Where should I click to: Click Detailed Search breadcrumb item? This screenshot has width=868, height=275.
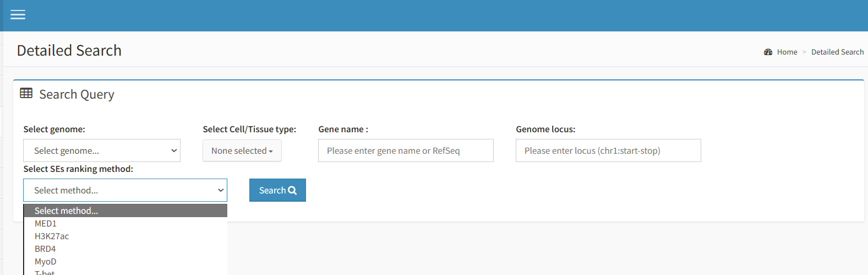[x=837, y=52]
